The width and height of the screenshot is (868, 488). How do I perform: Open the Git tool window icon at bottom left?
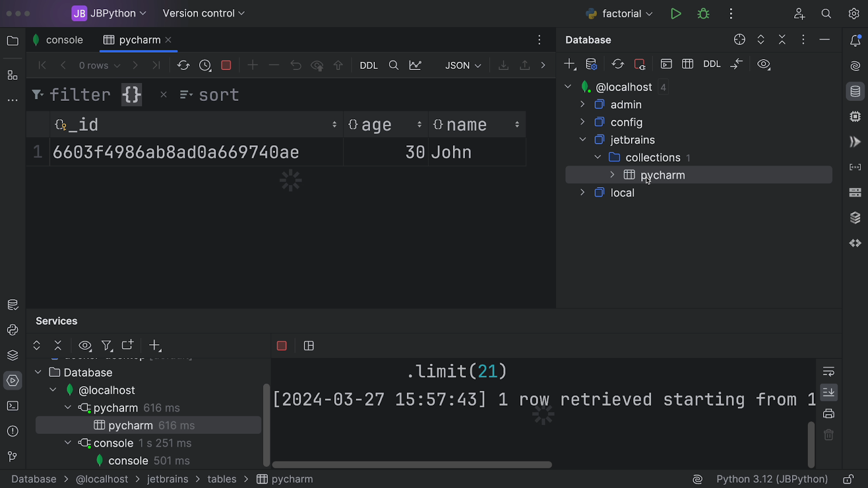(x=12, y=457)
